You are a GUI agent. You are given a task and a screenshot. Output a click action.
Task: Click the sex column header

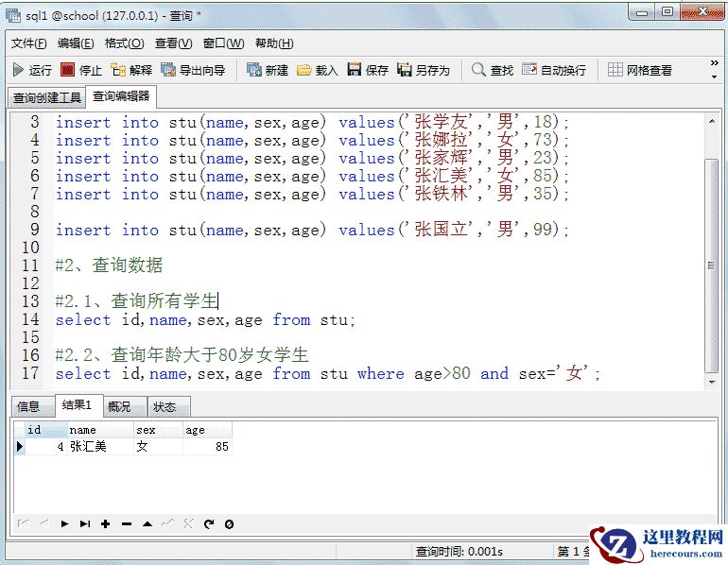(x=158, y=430)
